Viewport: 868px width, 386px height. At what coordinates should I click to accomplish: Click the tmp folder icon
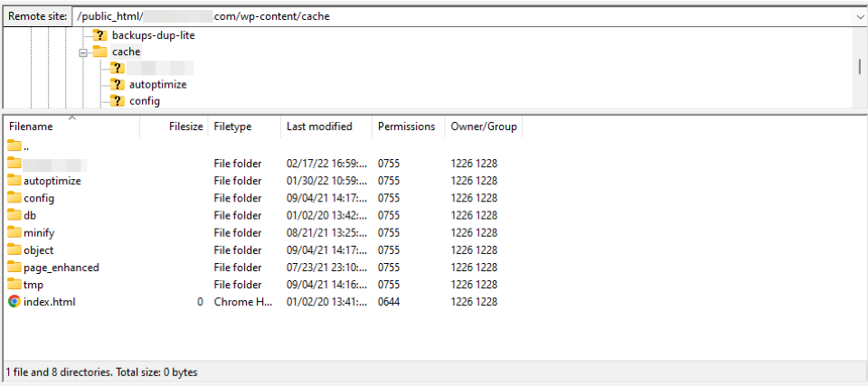[x=14, y=285]
